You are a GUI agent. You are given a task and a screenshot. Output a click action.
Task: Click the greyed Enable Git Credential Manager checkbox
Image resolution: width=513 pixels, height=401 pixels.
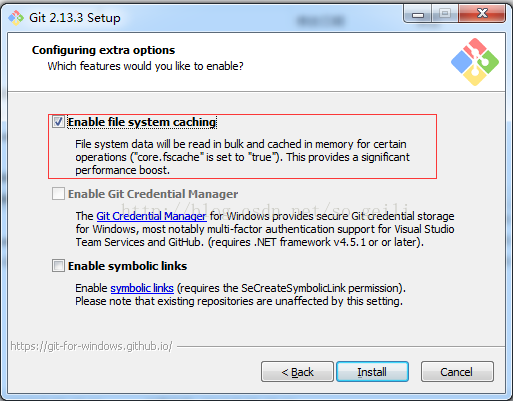[58, 193]
